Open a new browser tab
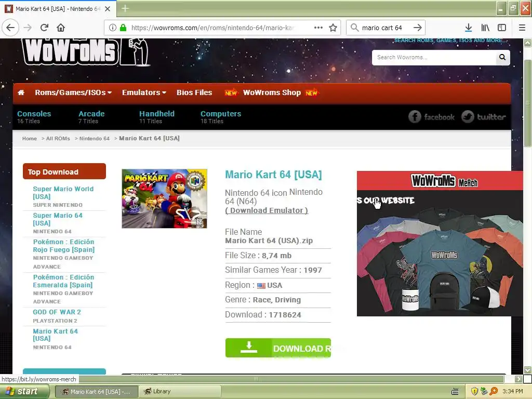 coord(125,8)
